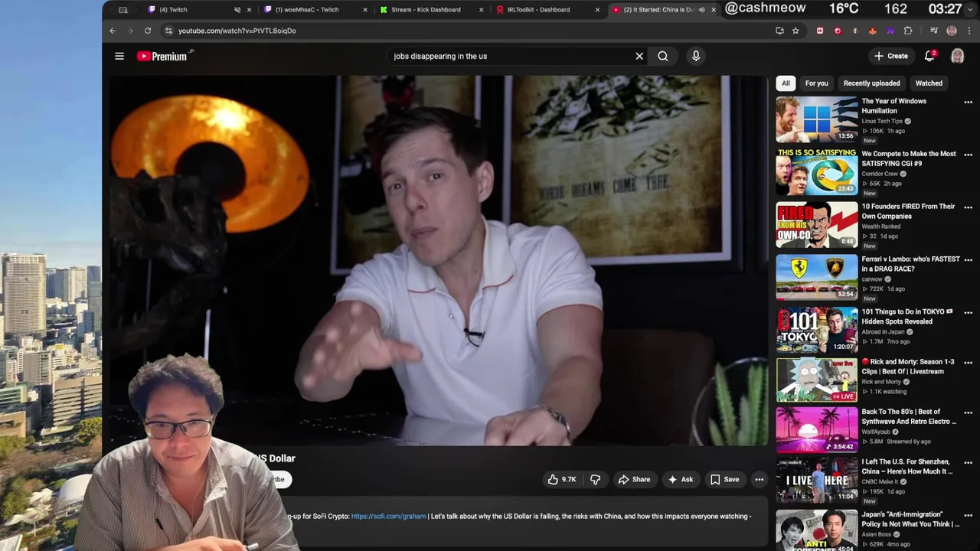980x551 pixels.
Task: Open Abroad in Japan channel name
Action: (884, 332)
